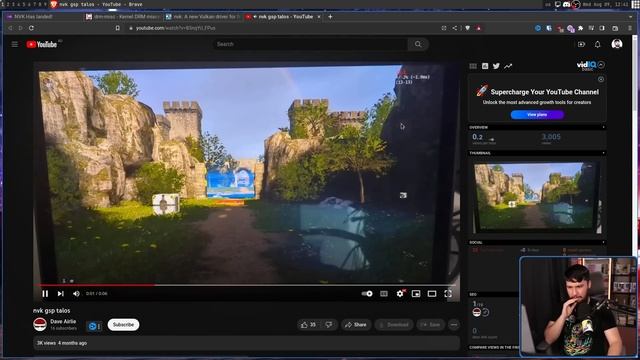Image resolution: width=640 pixels, height=360 pixels.
Task: Collapse the vidIQ SOCIAL section
Action: (x=537, y=242)
